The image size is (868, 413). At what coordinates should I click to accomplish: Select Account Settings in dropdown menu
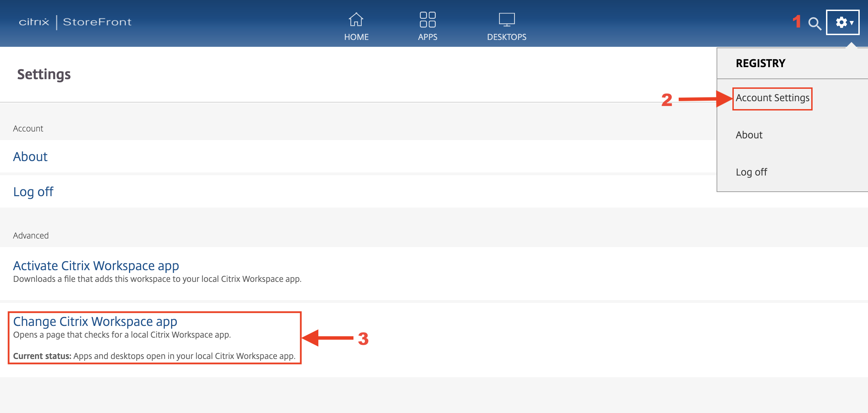pyautogui.click(x=772, y=98)
